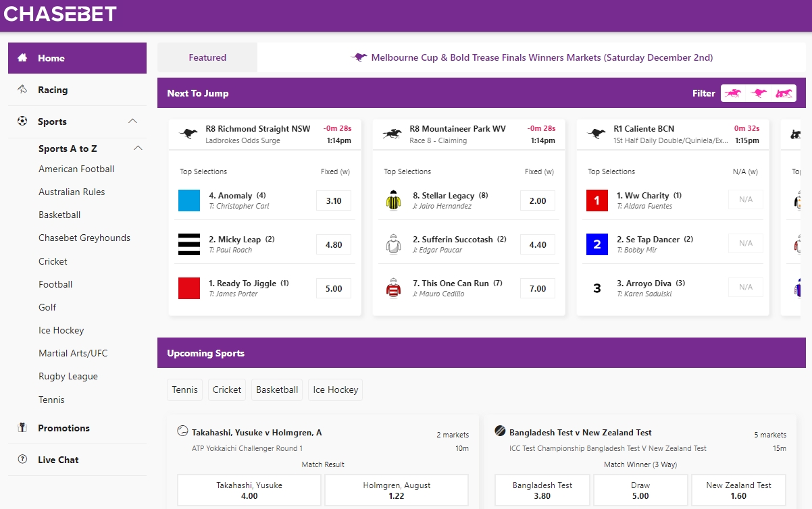
Task: Filter upcoming sports by Basketball
Action: [x=277, y=390]
